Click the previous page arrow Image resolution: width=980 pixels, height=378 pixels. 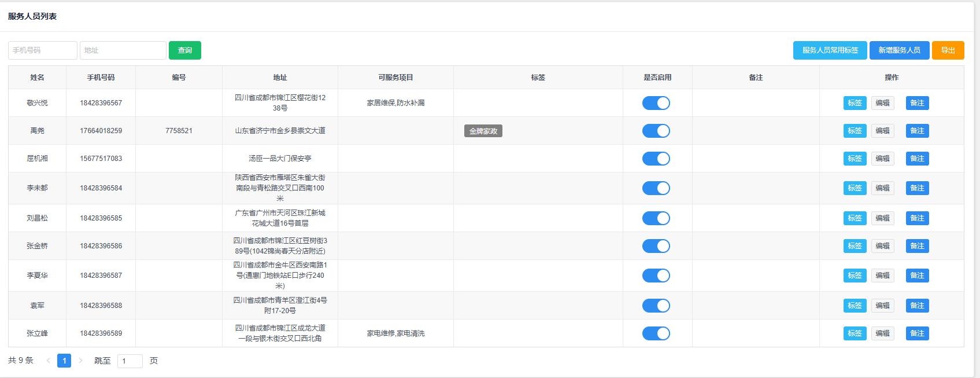click(48, 361)
